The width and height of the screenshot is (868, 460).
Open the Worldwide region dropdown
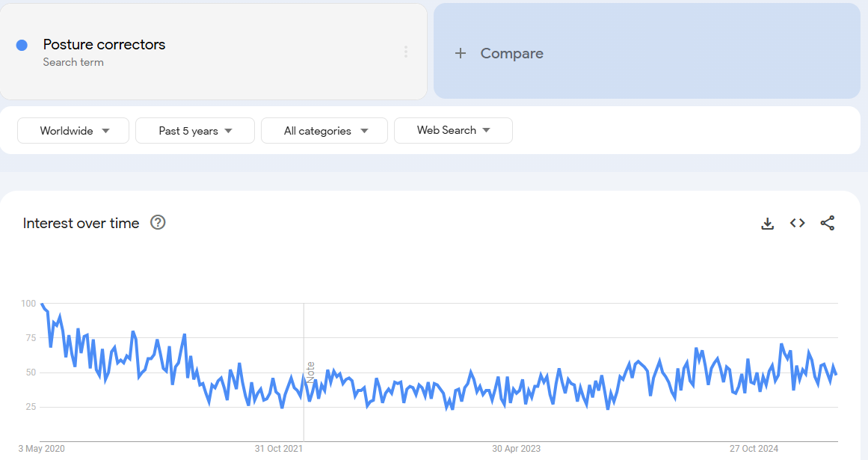pyautogui.click(x=73, y=131)
